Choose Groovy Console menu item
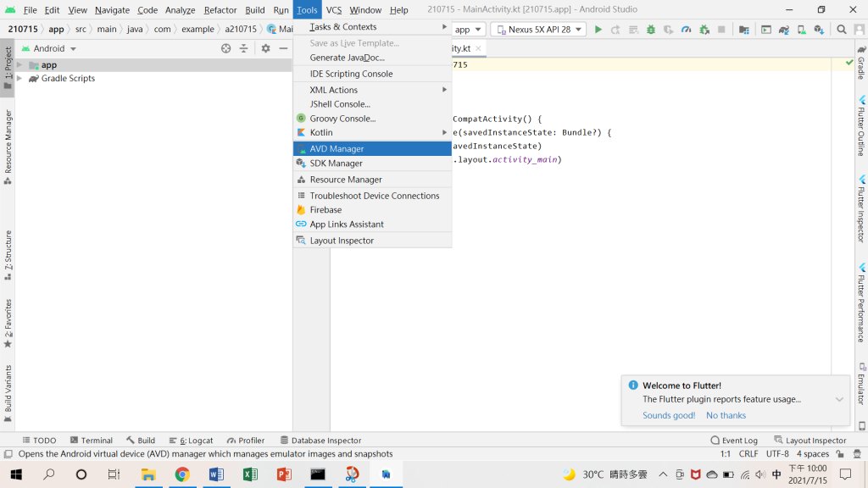This screenshot has width=868, height=488. click(372, 119)
